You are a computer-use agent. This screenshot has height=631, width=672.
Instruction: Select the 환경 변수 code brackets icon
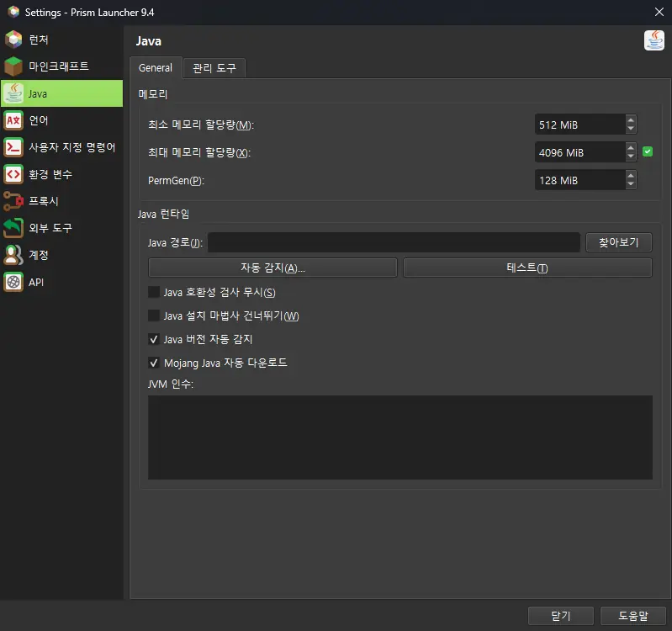coord(13,174)
